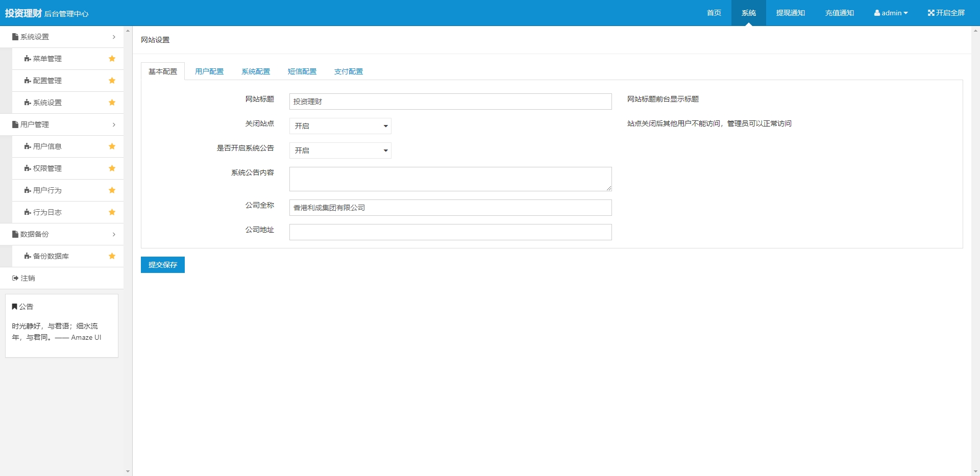Click the star icon beside 配置管理
The image size is (980, 476).
tap(112, 81)
